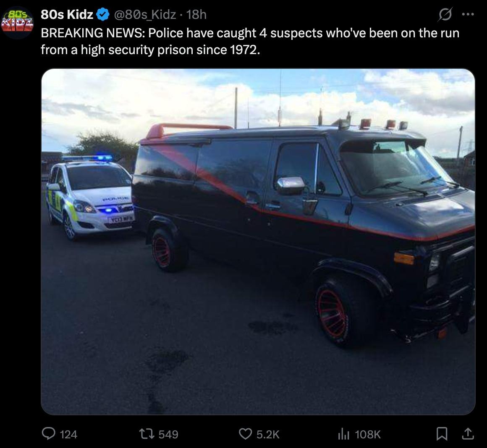Click the police car in photo
The image size is (487, 448).
tap(89, 197)
